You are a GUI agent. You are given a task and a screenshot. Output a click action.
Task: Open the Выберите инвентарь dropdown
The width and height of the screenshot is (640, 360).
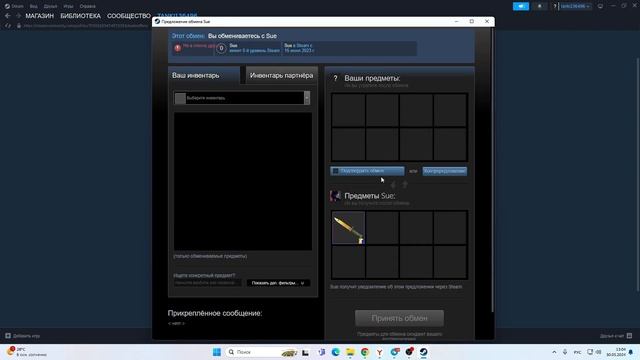242,98
